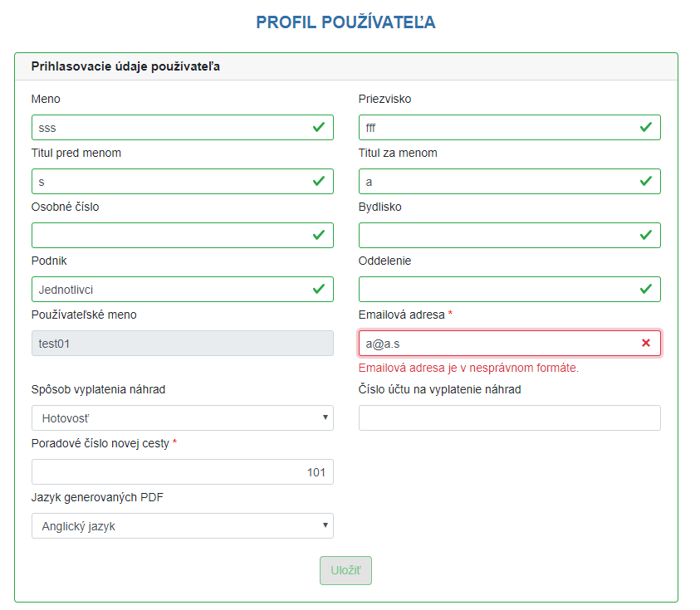Focus the Emailová adresa input field
The width and height of the screenshot is (700, 610).
click(x=509, y=343)
